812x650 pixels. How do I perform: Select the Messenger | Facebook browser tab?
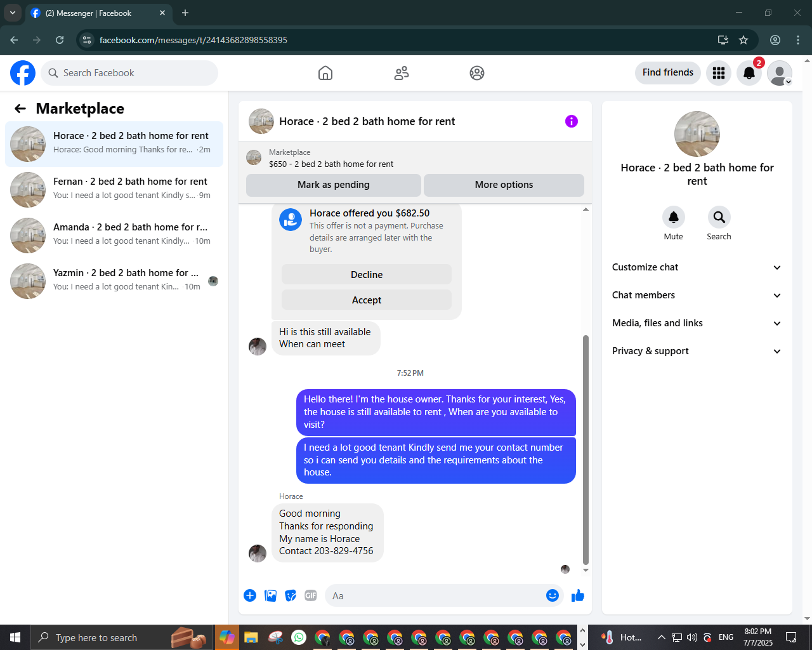(x=98, y=13)
